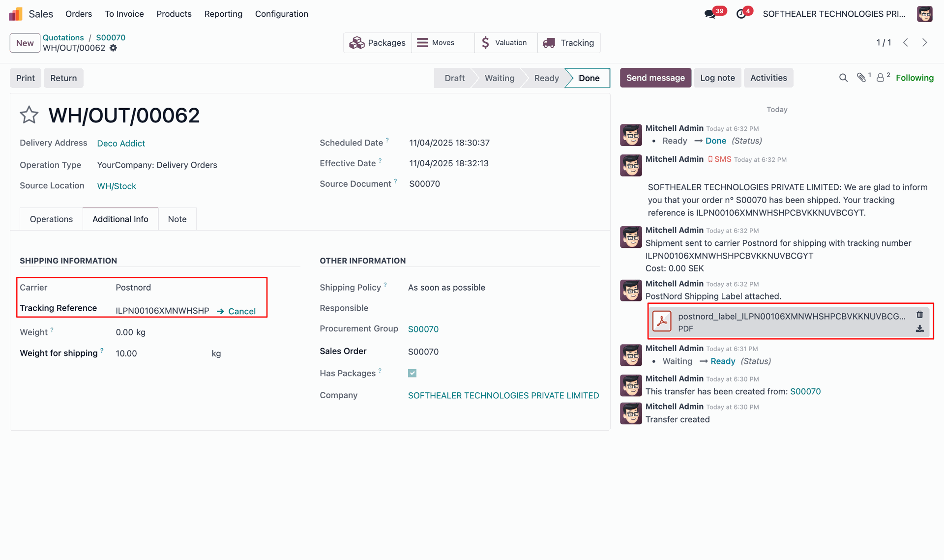Download the postnord label PDF

919,329
